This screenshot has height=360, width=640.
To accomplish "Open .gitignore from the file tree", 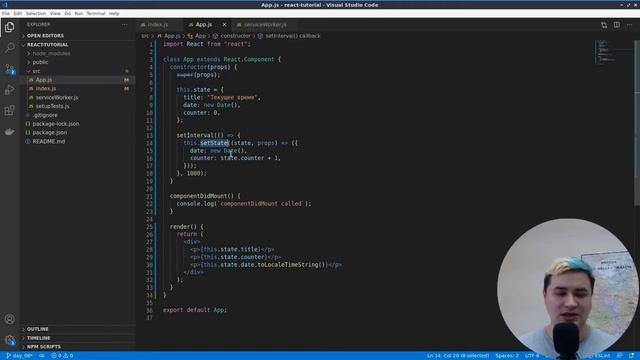I will click(45, 116).
